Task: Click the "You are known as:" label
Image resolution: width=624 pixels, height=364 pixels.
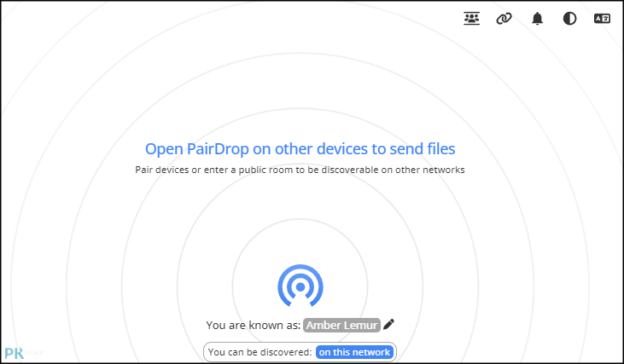Action: coord(254,325)
